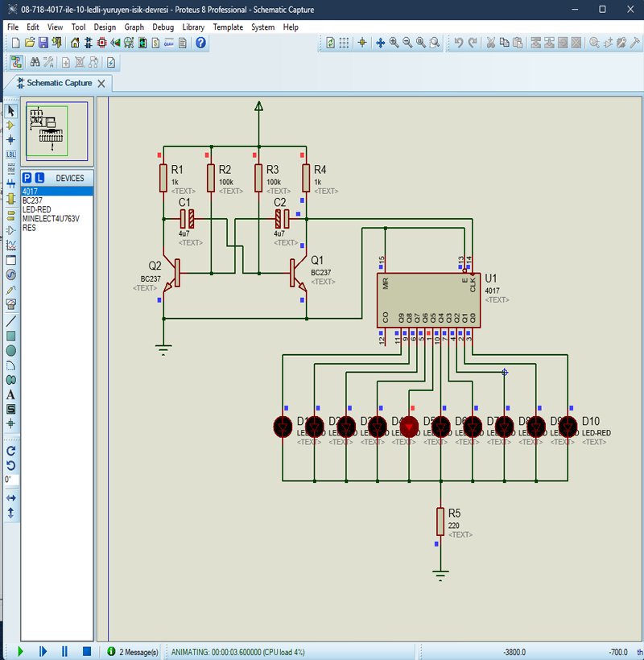644x660 pixels.
Task: Click the Rotate Clockwise icon
Action: pos(11,451)
